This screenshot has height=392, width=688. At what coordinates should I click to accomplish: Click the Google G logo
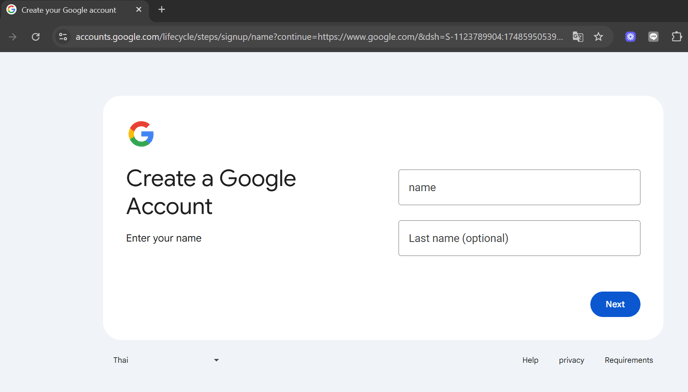click(141, 134)
